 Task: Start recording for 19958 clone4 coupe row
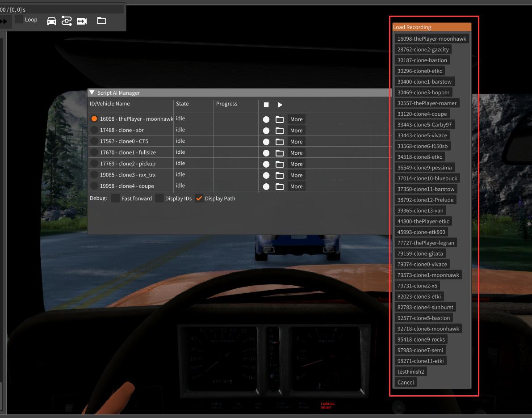tap(266, 187)
